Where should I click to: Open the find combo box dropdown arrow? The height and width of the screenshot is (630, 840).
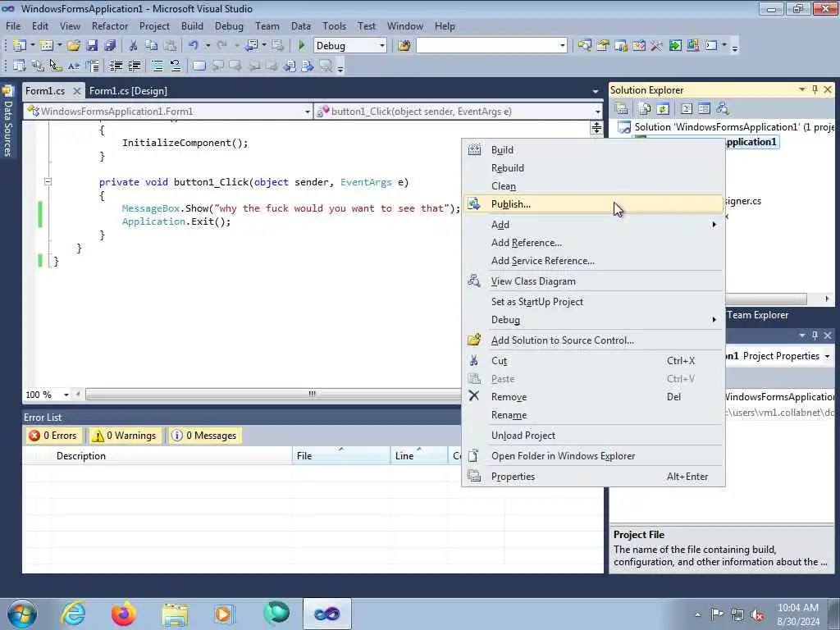pos(562,46)
